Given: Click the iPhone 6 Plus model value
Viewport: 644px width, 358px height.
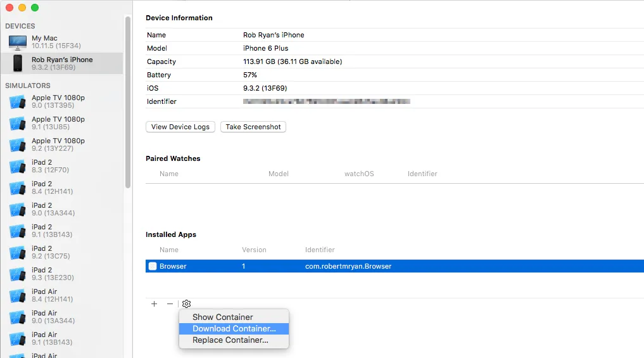Looking at the screenshot, I should click(266, 48).
